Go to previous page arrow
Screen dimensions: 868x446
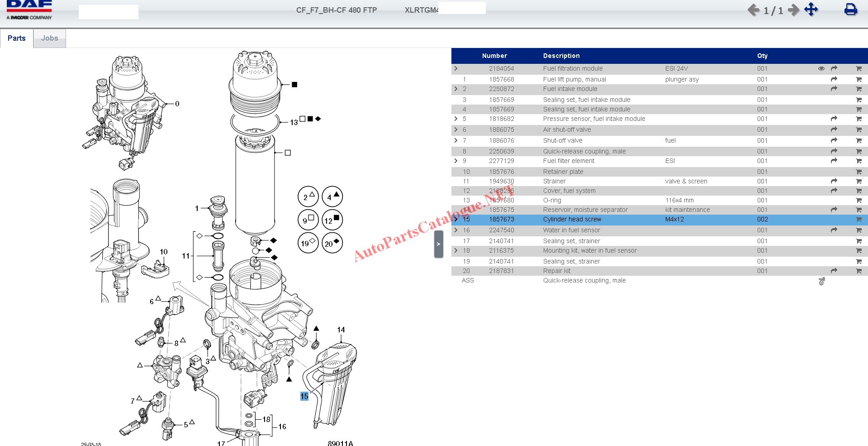753,10
